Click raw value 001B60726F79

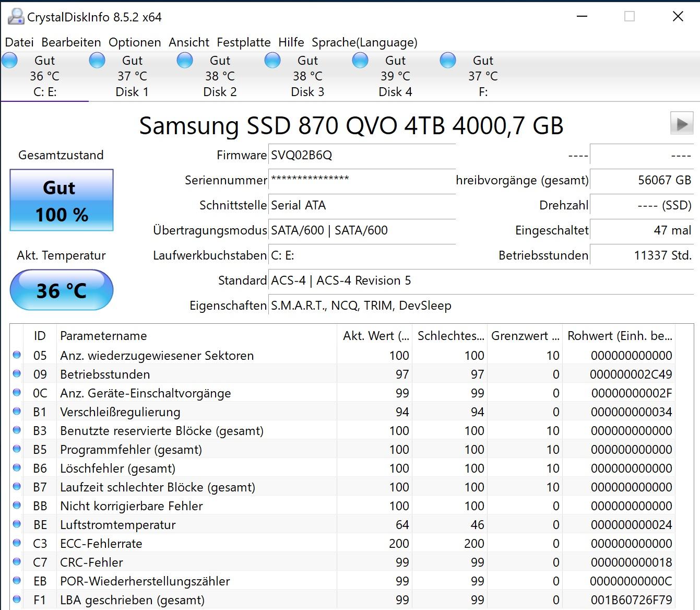[632, 600]
